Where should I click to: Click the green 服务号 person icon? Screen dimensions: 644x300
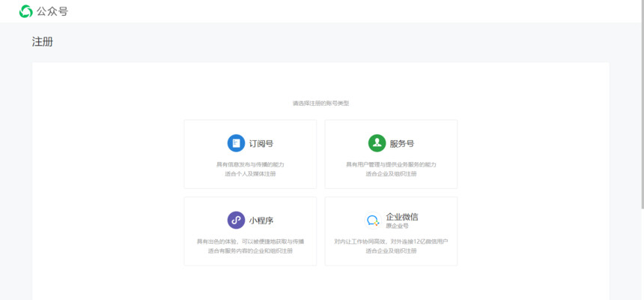tap(377, 143)
